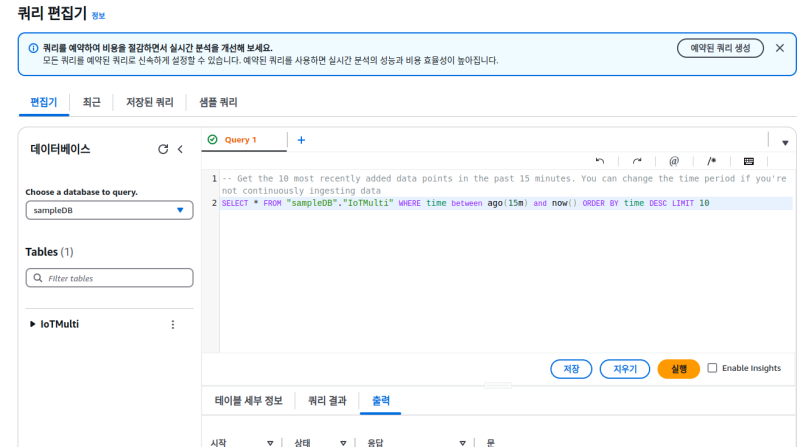Click line number 2 in gutter
The image size is (800, 447).
(214, 203)
